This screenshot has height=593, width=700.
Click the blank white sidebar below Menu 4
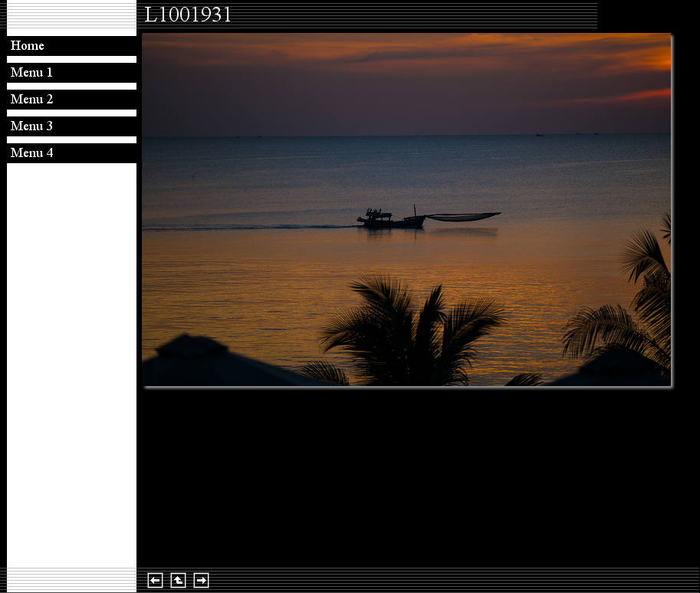point(71,360)
